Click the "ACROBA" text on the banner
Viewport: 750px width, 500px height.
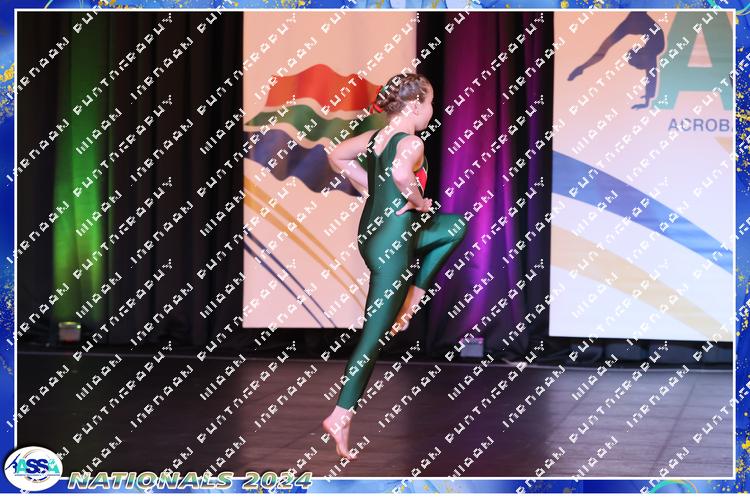pos(700,125)
